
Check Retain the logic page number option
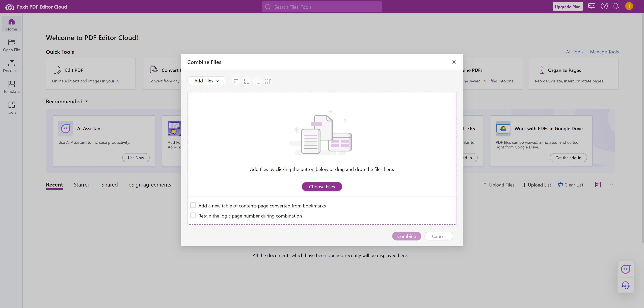click(193, 215)
